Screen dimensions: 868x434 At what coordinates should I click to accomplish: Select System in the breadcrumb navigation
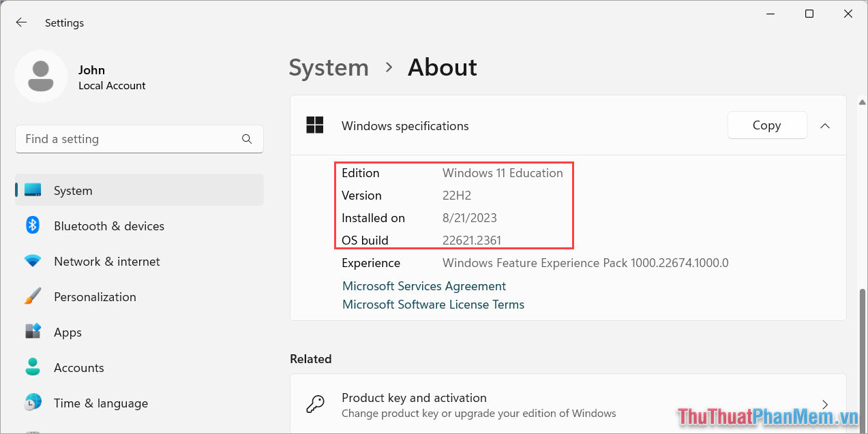(329, 67)
